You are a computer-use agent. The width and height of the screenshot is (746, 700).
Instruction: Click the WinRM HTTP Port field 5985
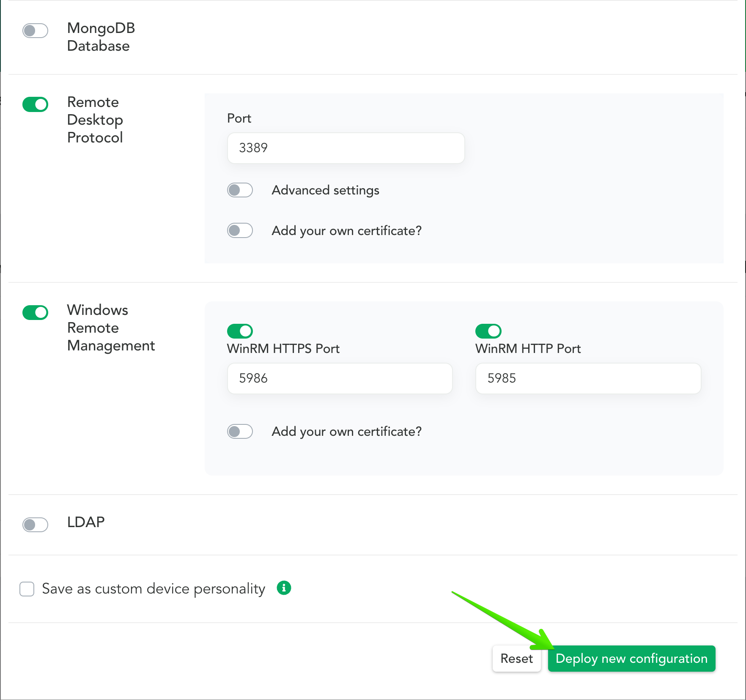(x=588, y=378)
